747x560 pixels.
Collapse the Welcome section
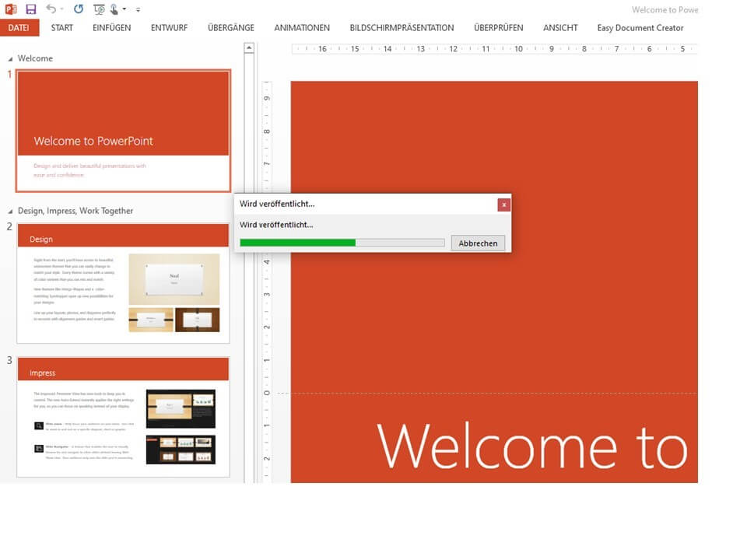coord(10,59)
